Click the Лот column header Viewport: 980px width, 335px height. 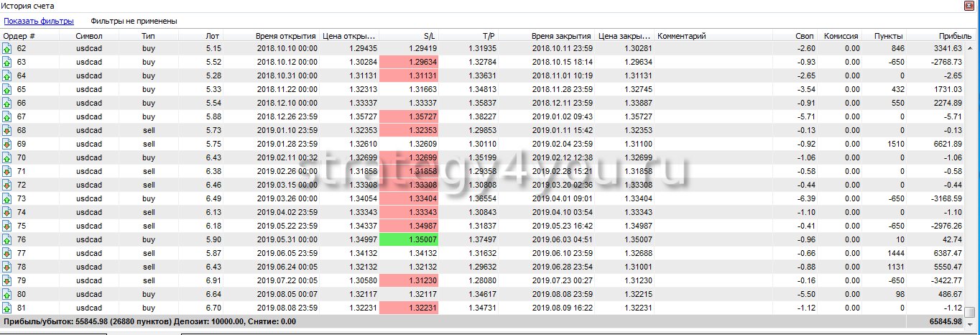[x=213, y=35]
